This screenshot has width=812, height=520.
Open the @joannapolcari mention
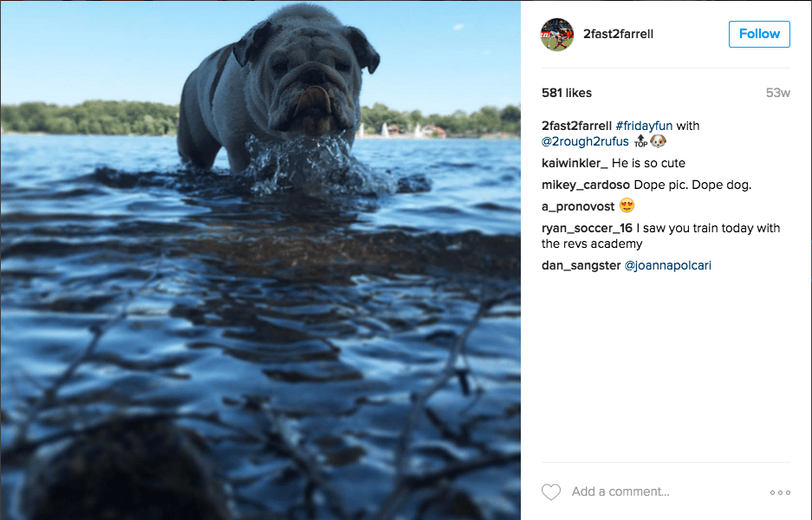tap(668, 265)
